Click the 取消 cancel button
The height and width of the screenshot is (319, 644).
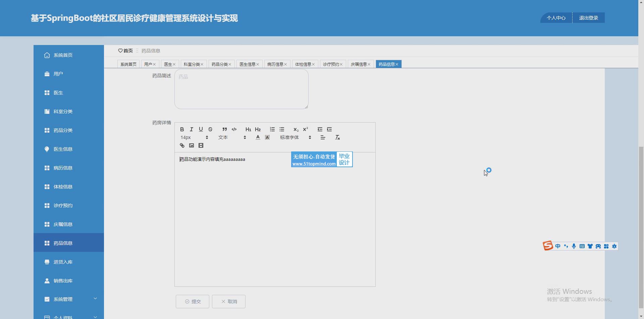[229, 302]
